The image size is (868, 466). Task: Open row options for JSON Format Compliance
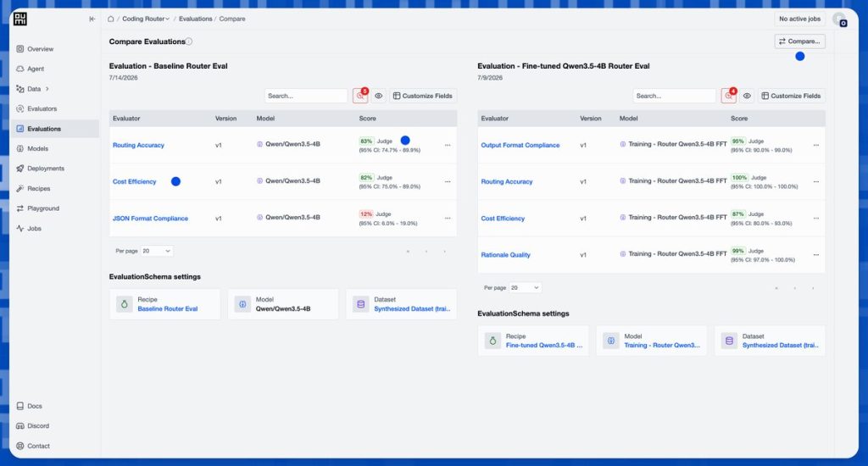tap(448, 218)
